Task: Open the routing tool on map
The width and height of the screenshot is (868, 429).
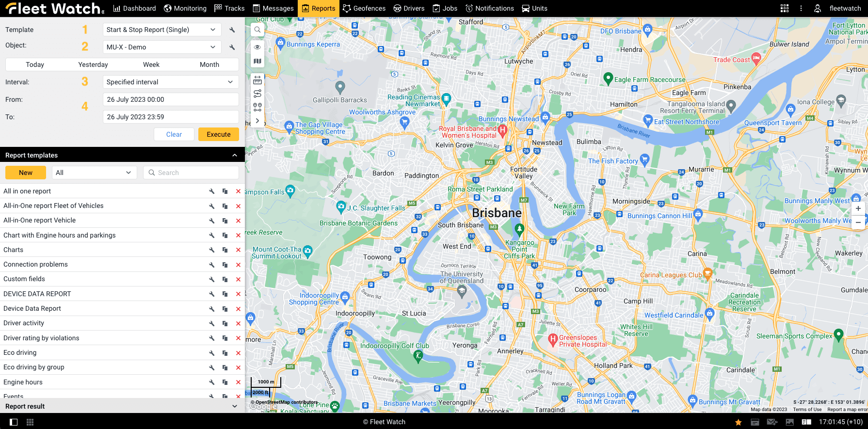Action: (x=257, y=94)
